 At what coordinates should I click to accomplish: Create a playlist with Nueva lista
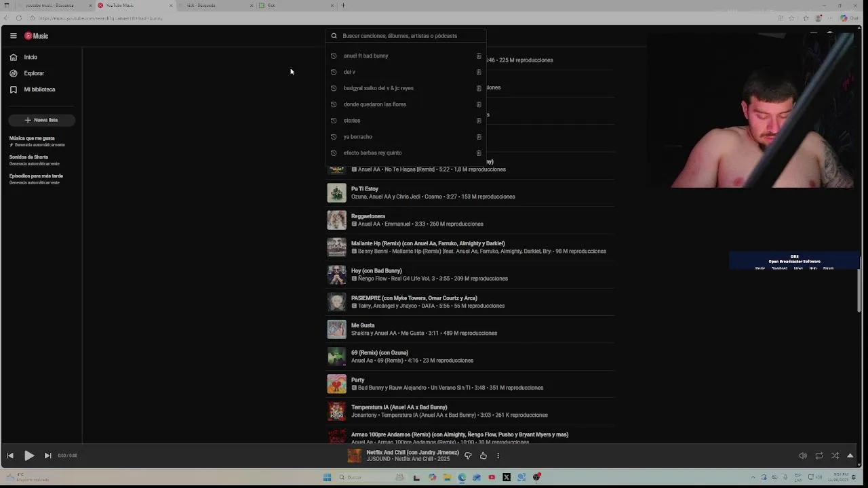point(41,120)
